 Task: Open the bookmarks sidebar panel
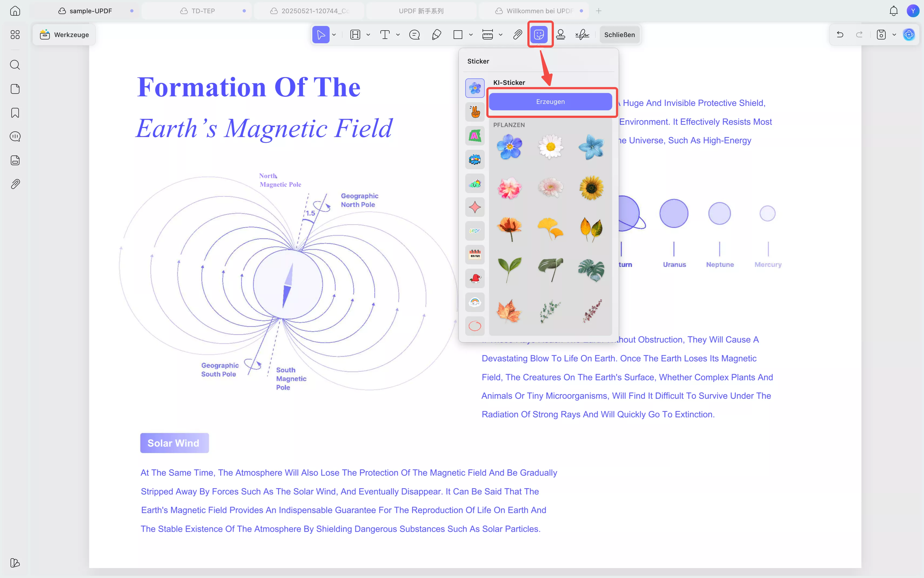pos(15,113)
